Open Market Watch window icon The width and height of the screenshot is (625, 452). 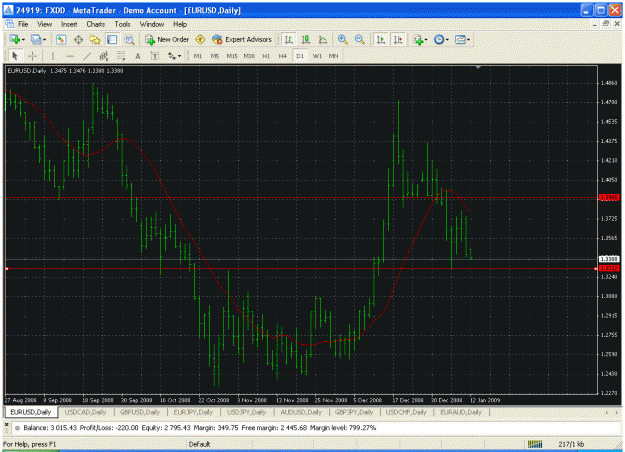click(x=61, y=39)
